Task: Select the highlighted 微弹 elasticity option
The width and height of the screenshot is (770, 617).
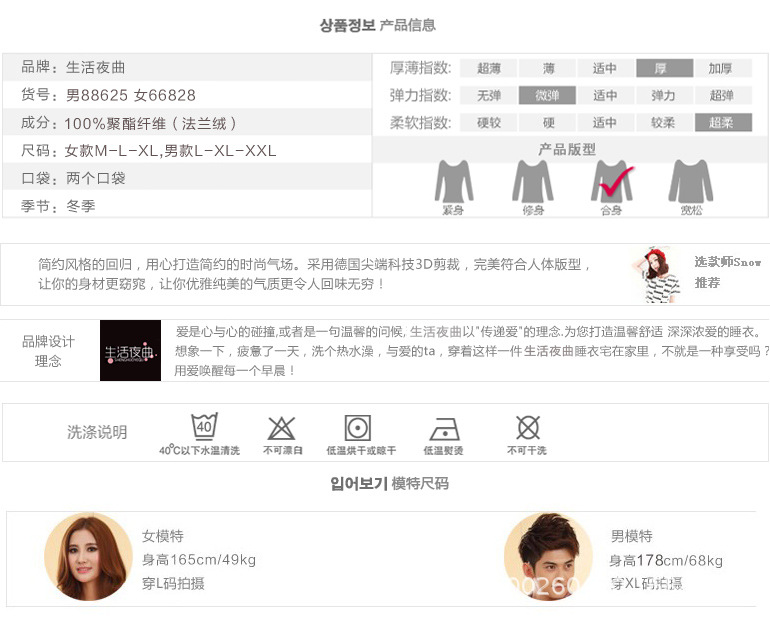Action: (547, 95)
